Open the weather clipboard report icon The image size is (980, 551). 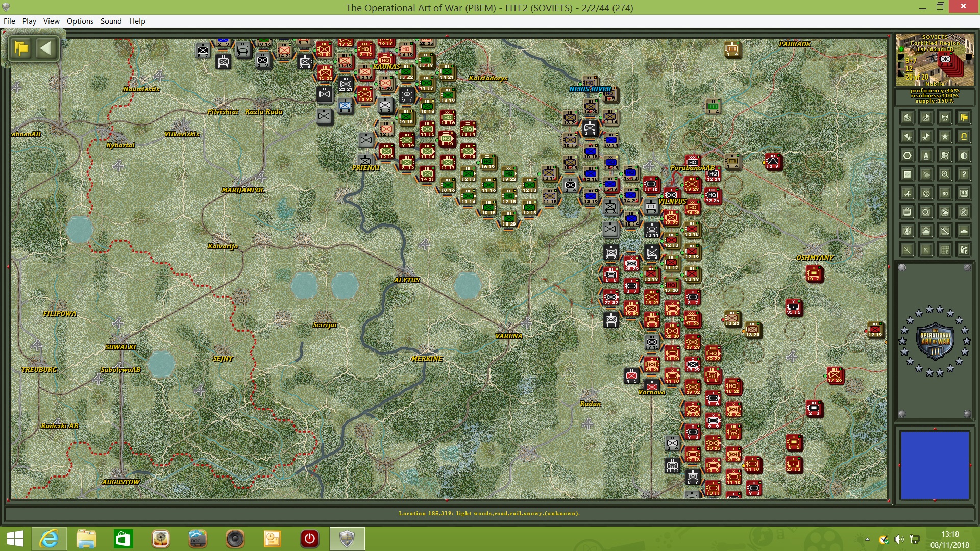[945, 212]
